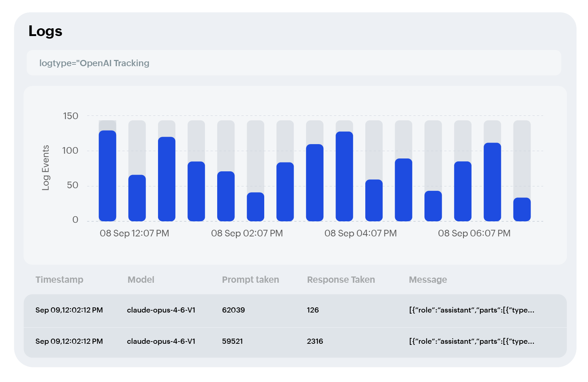
Task: Select the last, shortest blue bar
Action: point(522,210)
